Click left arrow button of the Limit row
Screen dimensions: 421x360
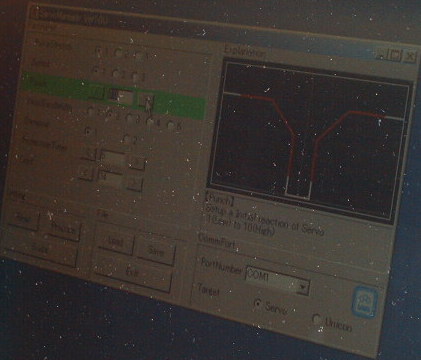85,172
